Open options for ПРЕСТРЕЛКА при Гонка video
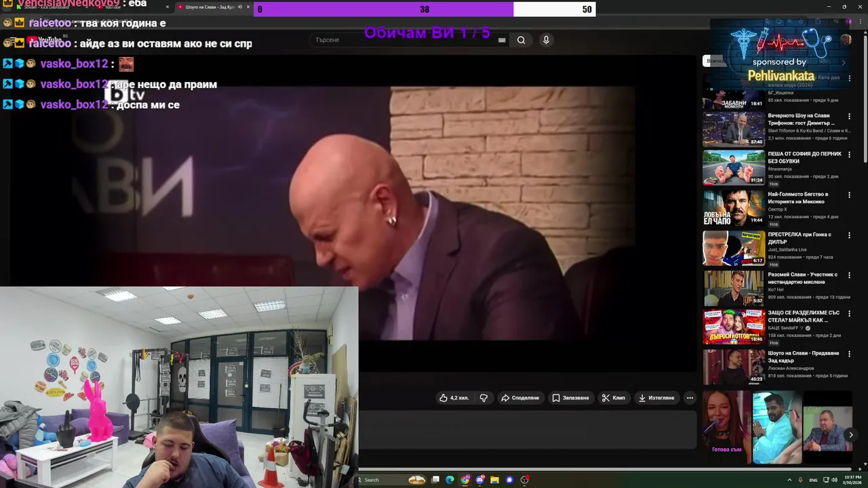The height and width of the screenshot is (488, 868). point(849,235)
